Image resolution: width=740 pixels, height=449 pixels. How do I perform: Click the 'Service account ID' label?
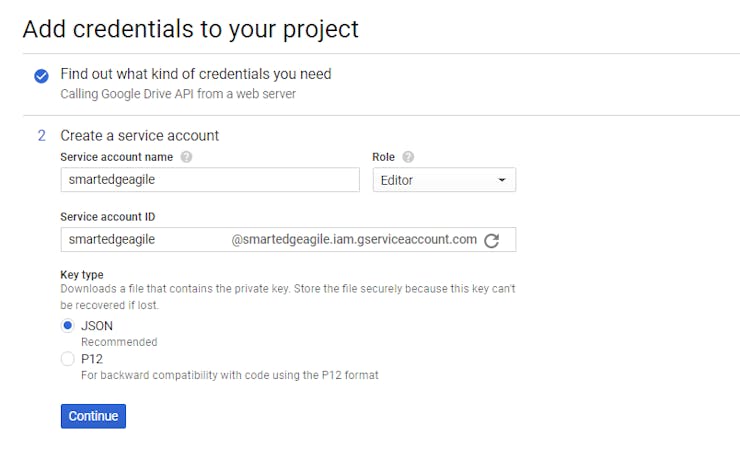pyautogui.click(x=107, y=216)
